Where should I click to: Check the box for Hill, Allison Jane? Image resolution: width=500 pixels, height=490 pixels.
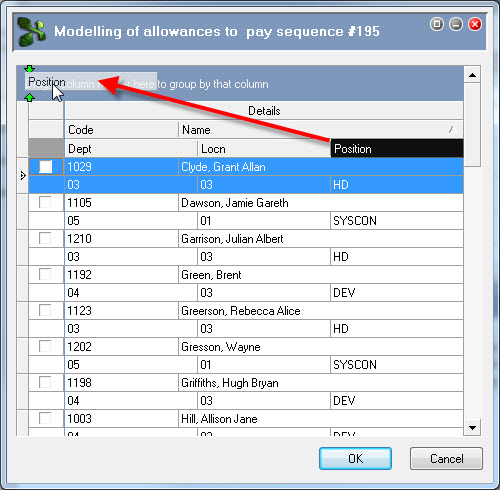[45, 418]
